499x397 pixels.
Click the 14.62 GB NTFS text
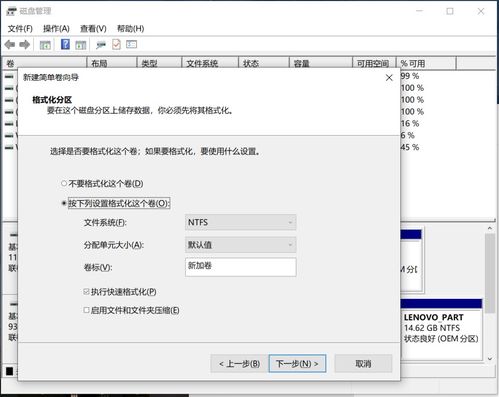point(432,328)
